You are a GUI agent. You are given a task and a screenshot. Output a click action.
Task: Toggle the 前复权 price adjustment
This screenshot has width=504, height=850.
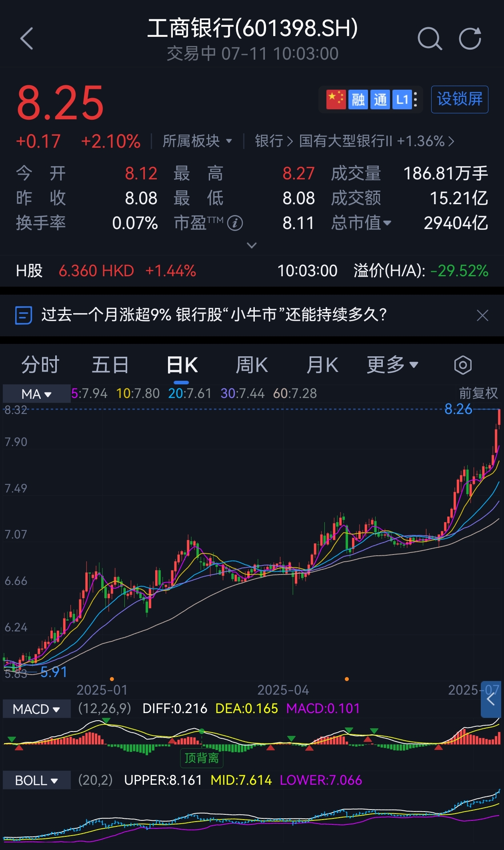[x=478, y=393]
